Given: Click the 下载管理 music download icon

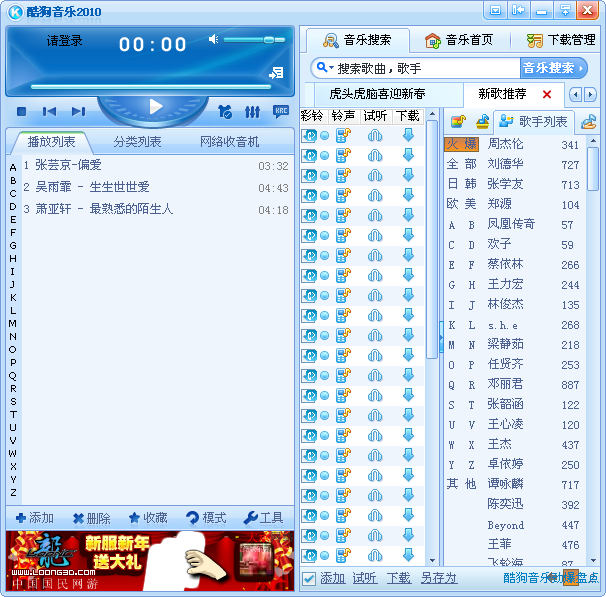Looking at the screenshot, I should click(535, 40).
